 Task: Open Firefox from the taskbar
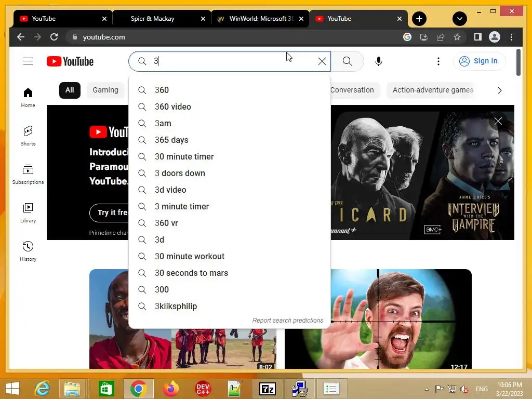click(170, 389)
